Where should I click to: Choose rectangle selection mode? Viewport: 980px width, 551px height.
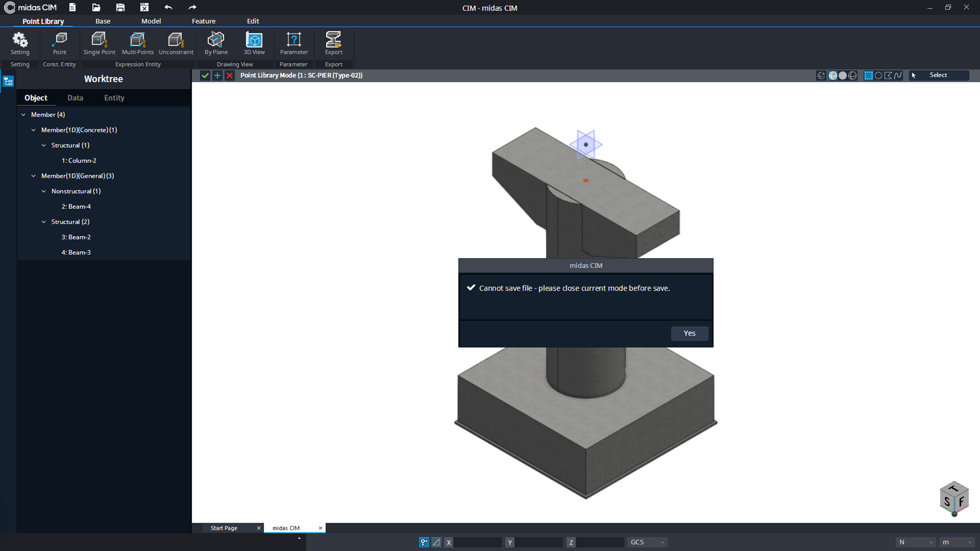tap(869, 75)
